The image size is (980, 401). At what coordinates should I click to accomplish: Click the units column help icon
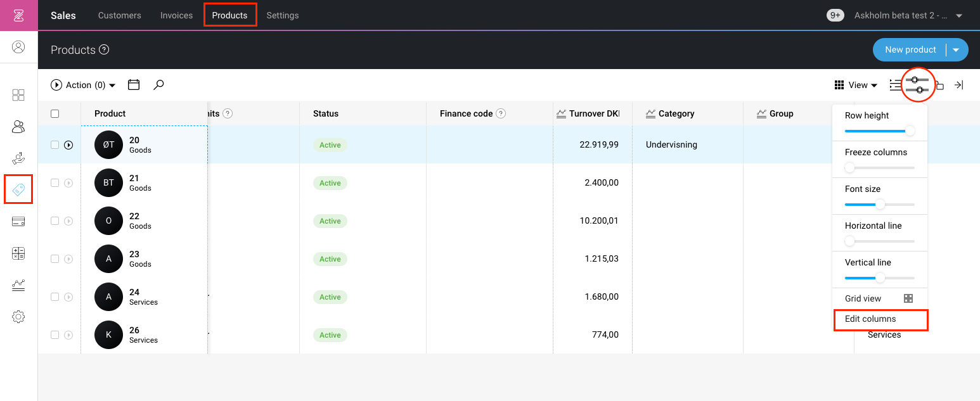(x=228, y=113)
